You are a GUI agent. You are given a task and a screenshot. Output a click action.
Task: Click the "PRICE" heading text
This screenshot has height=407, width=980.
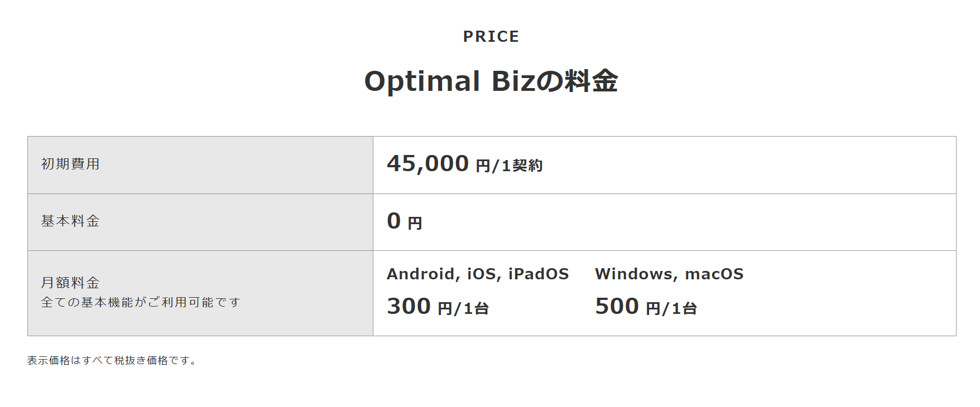click(x=491, y=37)
